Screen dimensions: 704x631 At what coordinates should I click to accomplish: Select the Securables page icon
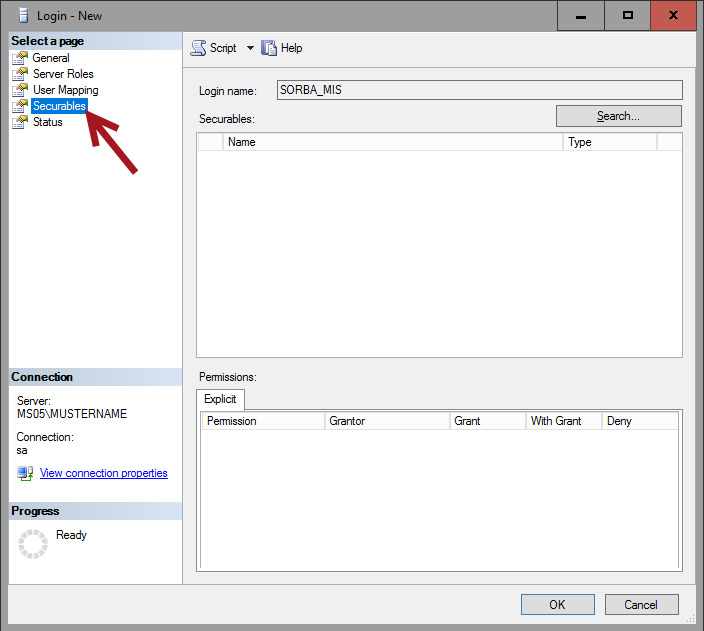click(20, 106)
